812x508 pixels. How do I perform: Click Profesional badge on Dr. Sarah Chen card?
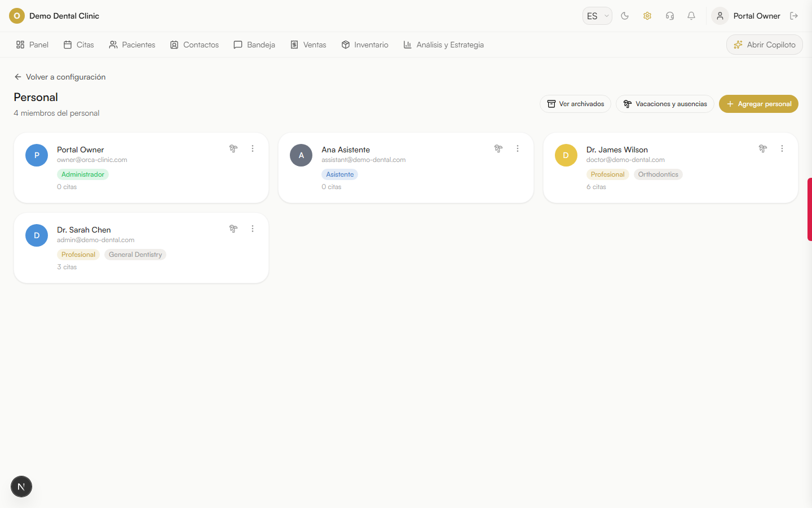click(x=78, y=255)
